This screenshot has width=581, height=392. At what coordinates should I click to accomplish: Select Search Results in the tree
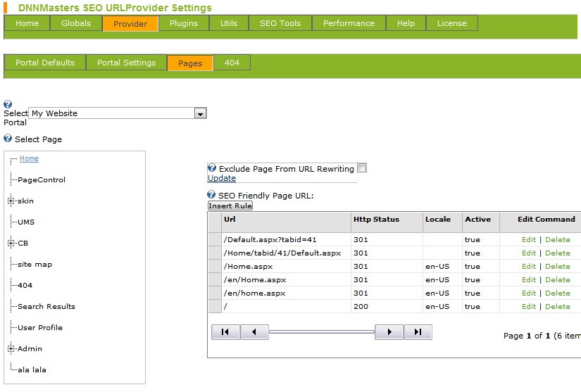[x=46, y=307]
